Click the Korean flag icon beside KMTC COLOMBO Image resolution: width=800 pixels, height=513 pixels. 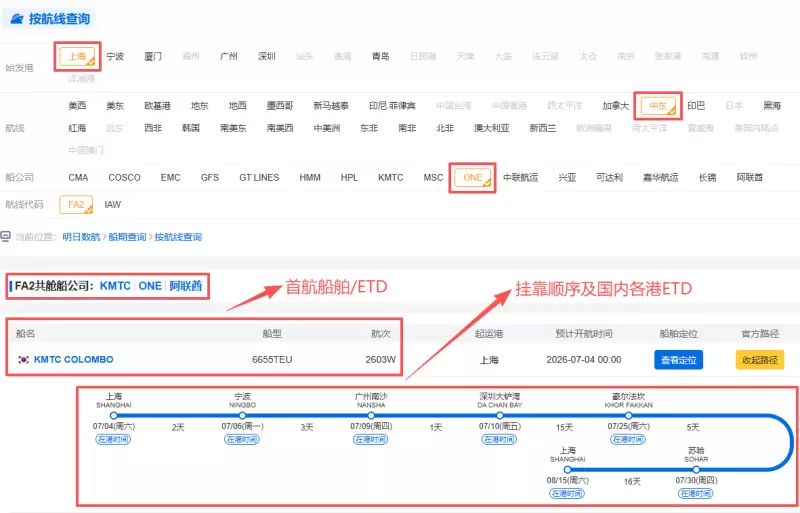(x=23, y=359)
